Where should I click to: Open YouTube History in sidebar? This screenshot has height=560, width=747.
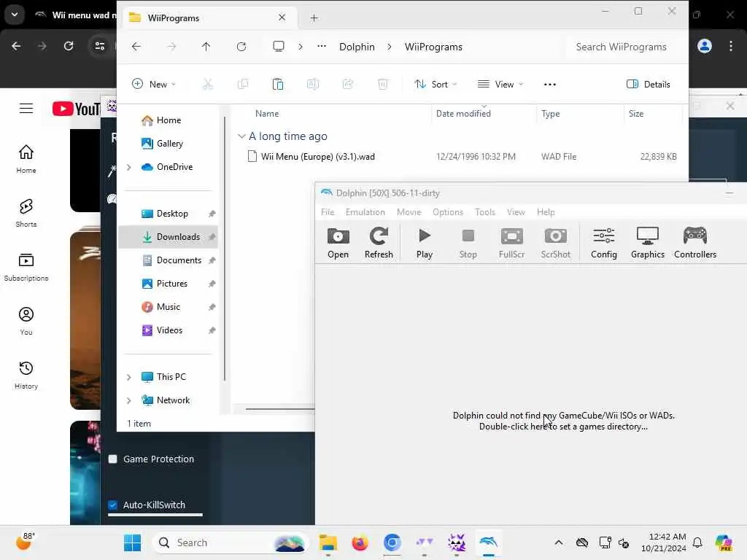pos(26,375)
